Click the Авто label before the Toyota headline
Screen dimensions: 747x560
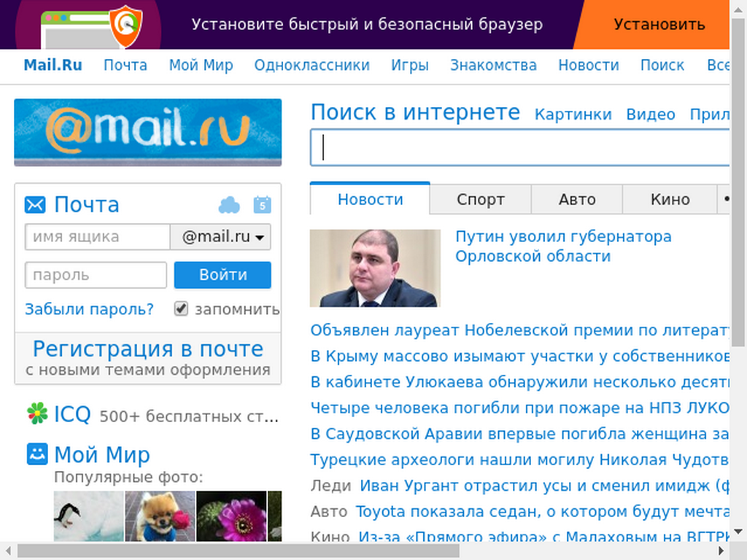329,511
